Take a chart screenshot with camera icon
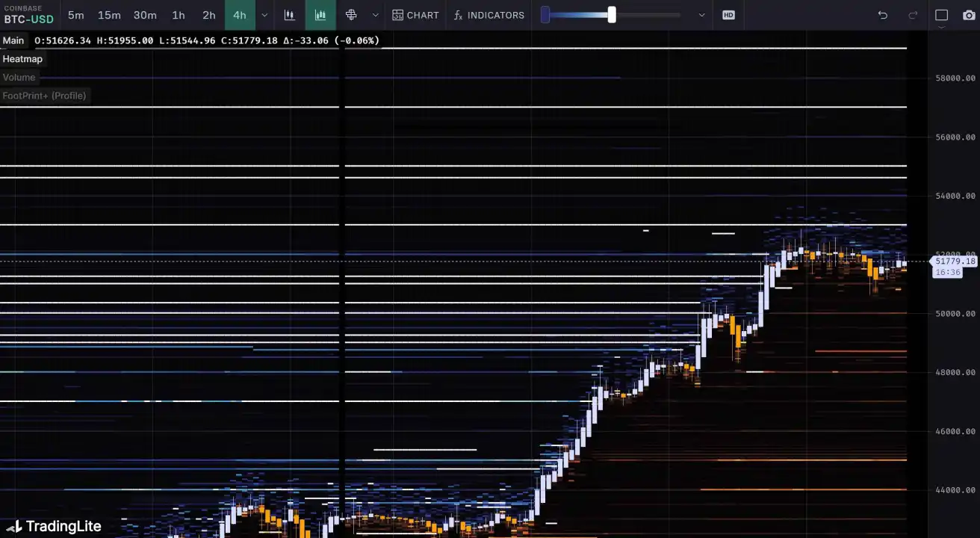The image size is (980, 538). [x=968, y=15]
